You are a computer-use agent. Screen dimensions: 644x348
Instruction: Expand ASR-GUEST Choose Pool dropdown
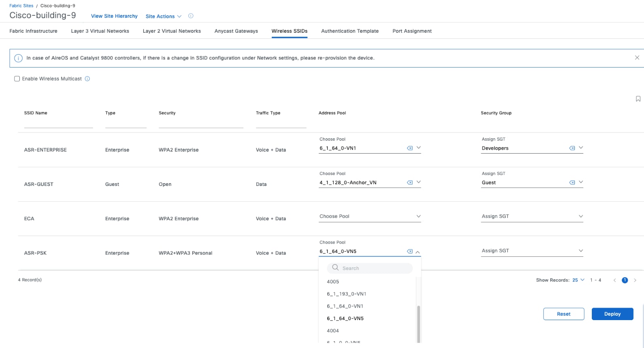coord(419,182)
